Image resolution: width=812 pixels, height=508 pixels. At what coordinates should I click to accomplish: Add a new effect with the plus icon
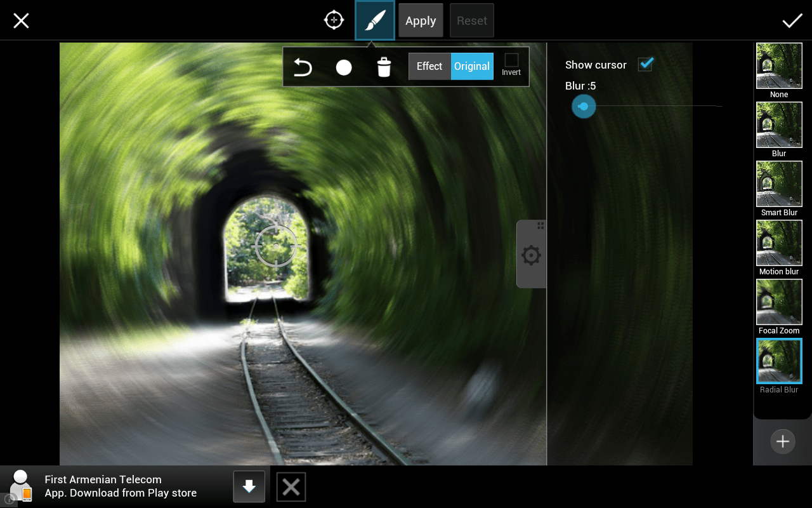click(x=782, y=441)
